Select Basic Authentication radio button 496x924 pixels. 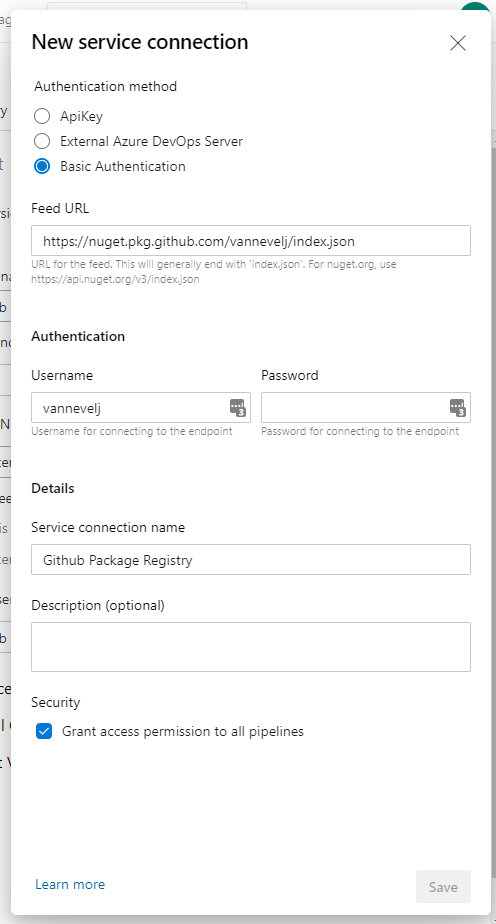click(42, 166)
